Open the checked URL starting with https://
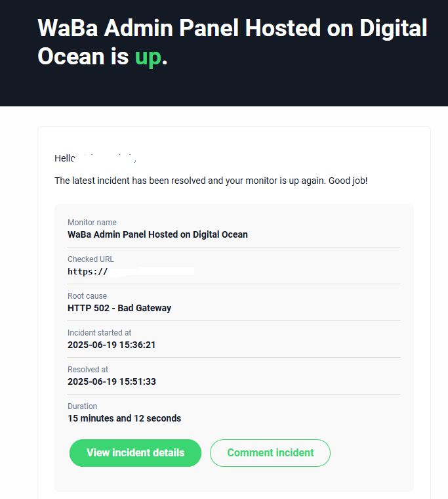448x499 pixels. (131, 271)
